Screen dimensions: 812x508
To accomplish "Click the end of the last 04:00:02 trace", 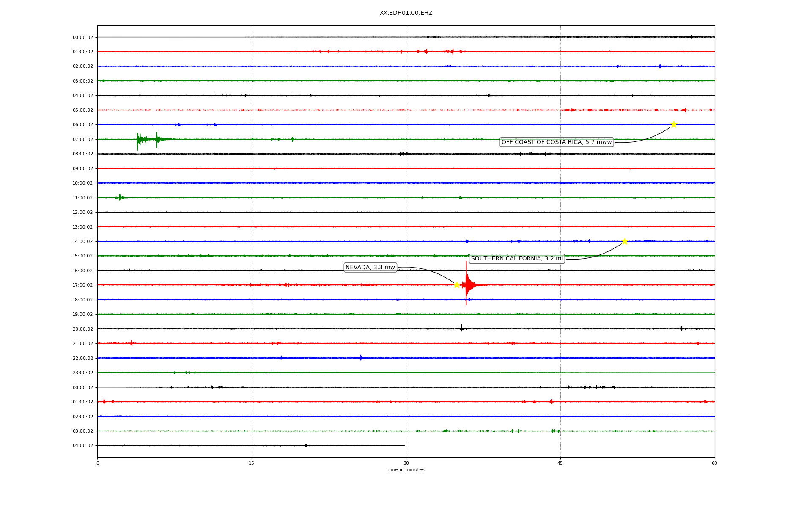I will pyautogui.click(x=405, y=445).
